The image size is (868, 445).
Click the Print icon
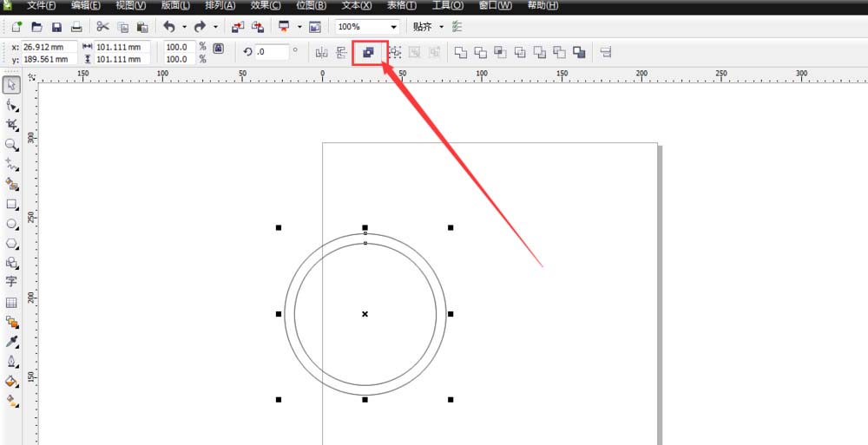coord(76,27)
